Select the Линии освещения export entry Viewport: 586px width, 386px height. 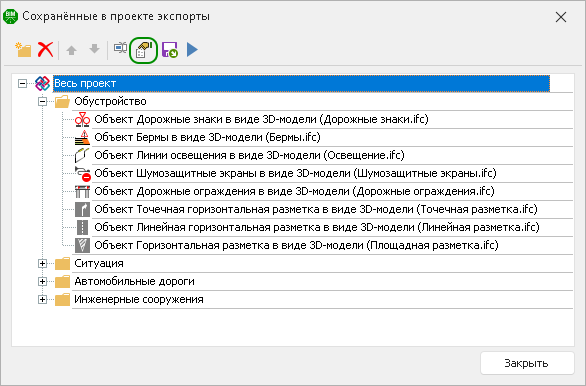[x=249, y=155]
